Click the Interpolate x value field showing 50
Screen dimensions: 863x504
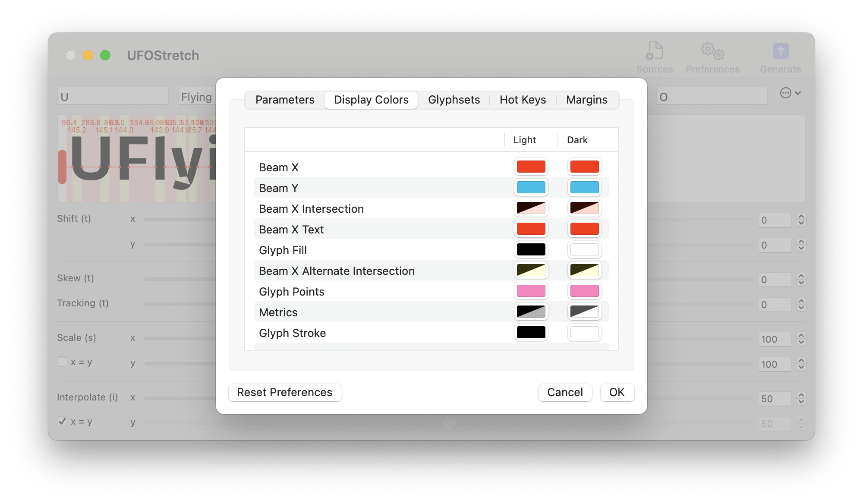(x=775, y=399)
